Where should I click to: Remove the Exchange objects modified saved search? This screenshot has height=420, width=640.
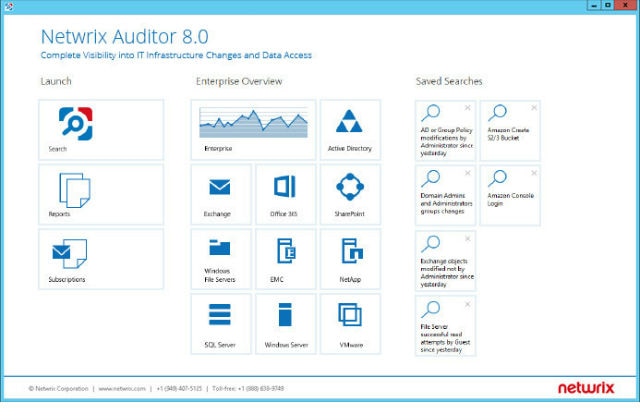(x=468, y=238)
